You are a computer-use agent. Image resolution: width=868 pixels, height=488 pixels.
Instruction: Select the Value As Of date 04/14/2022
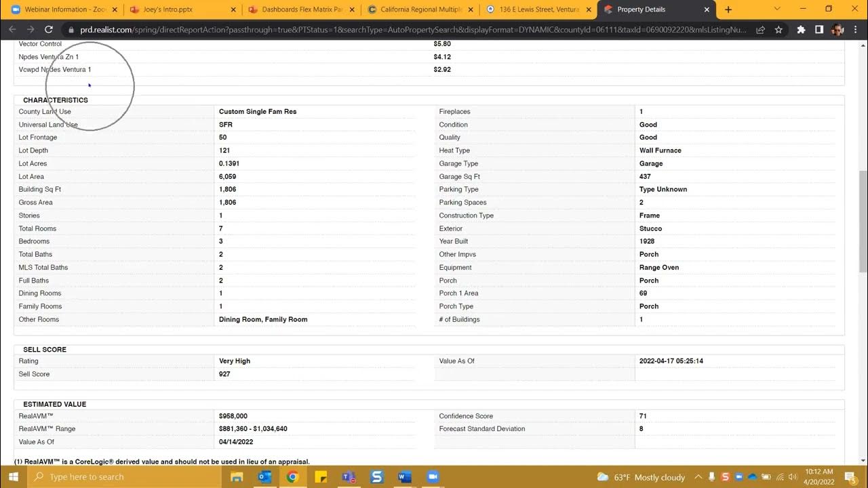236,442
